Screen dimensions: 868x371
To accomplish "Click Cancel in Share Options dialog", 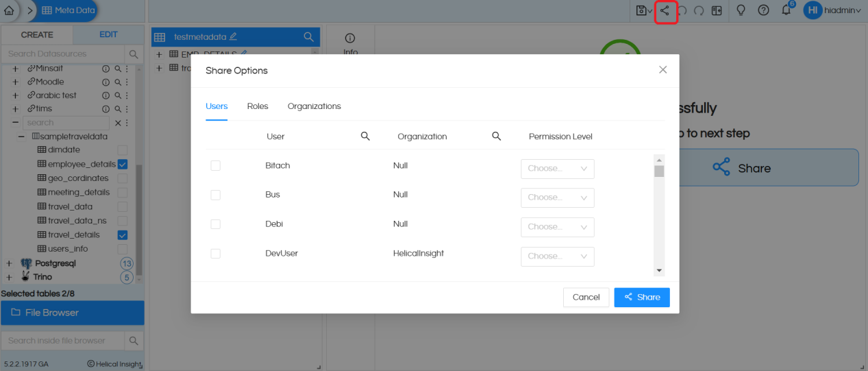I will pos(586,297).
